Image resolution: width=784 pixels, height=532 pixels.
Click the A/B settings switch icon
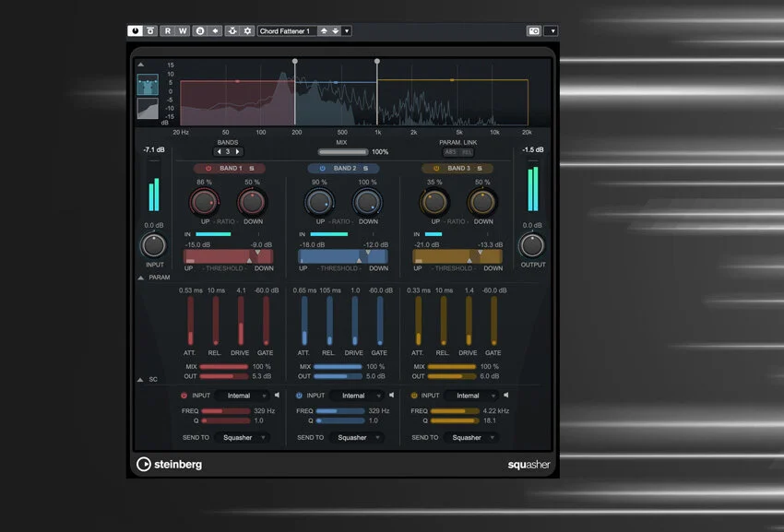point(200,31)
